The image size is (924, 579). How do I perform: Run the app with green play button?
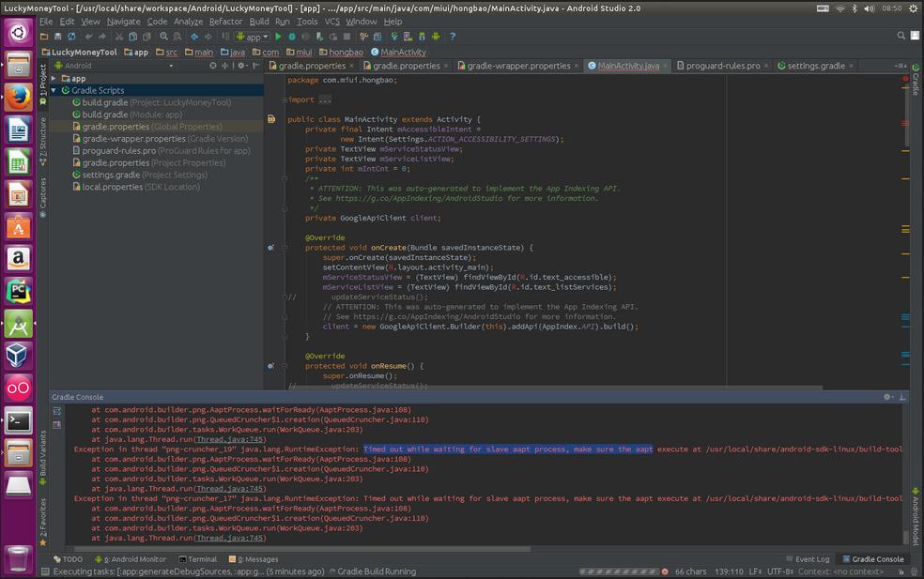tap(278, 37)
